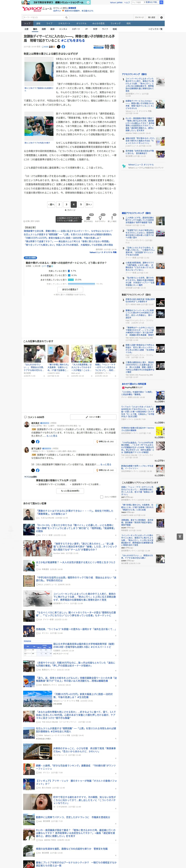The height and width of the screenshot is (868, 186).
Task: Expand 碓井真史 comment with もっと見る
Action: point(52,436)
